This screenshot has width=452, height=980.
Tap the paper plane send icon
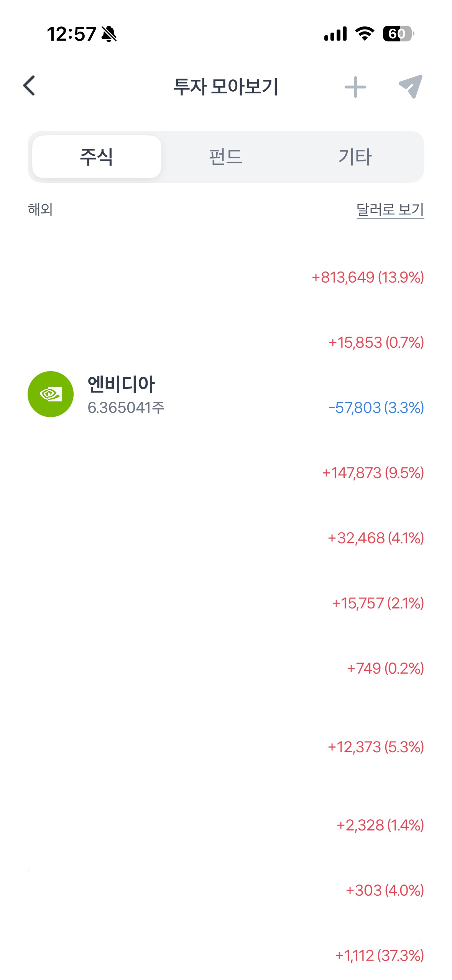coord(411,87)
